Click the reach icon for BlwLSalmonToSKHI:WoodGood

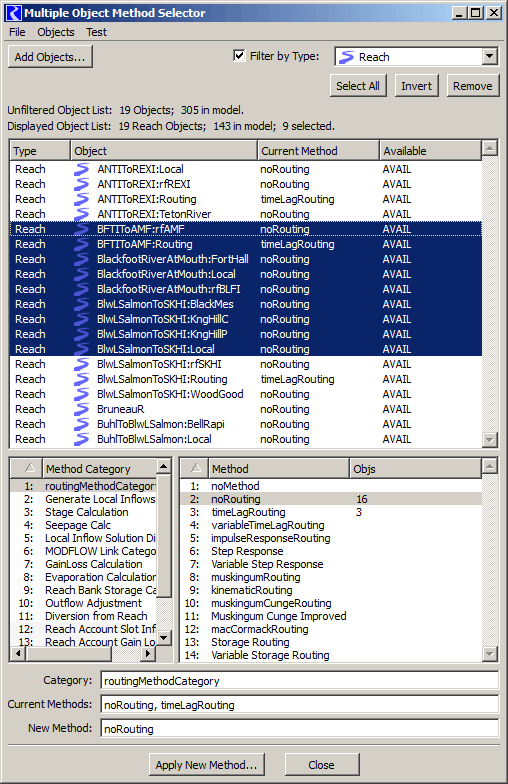click(x=81, y=394)
